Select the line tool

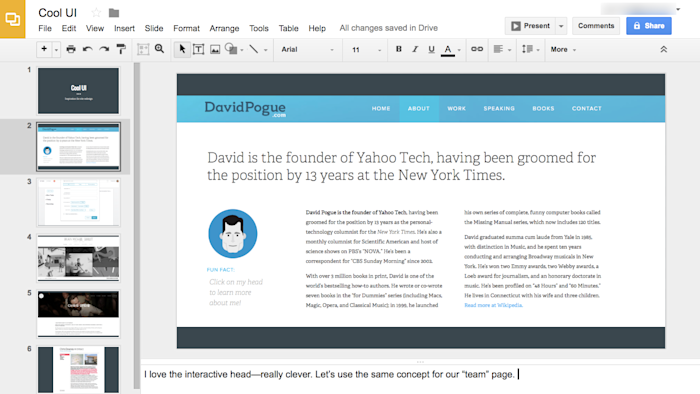[254, 49]
